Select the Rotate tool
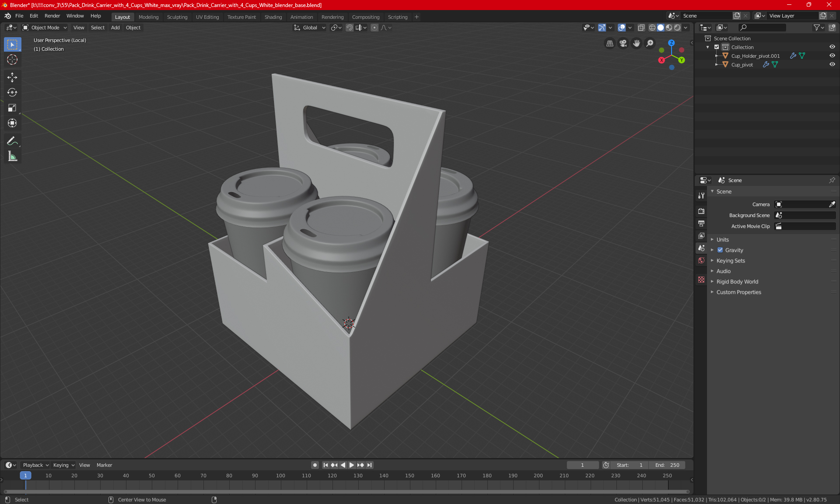Image resolution: width=840 pixels, height=504 pixels. pos(12,92)
